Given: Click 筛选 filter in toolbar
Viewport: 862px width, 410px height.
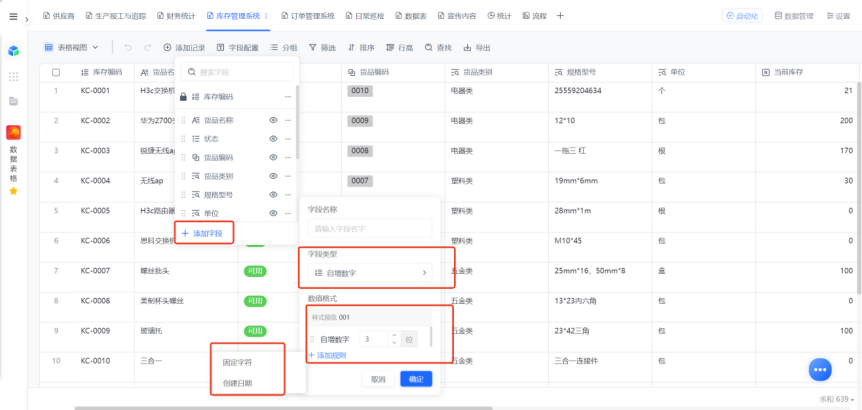Looking at the screenshot, I should [x=322, y=48].
